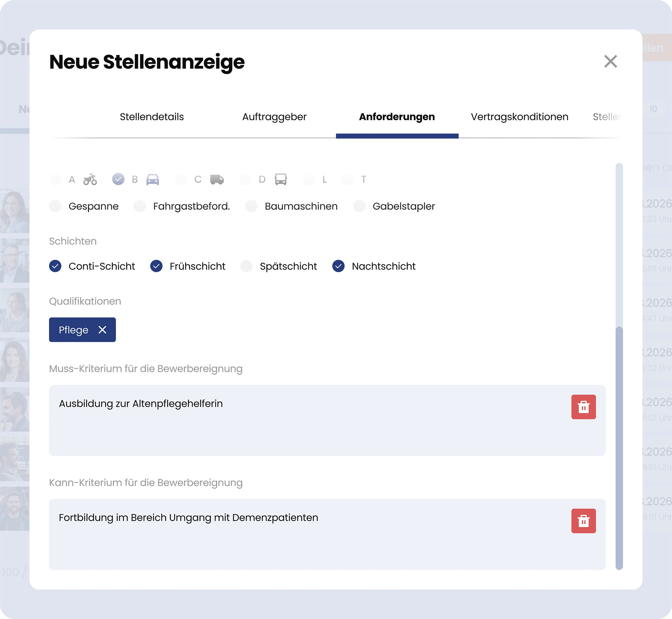Click the car icon for license B
Screen dimensions: 672x619
pyautogui.click(x=153, y=179)
